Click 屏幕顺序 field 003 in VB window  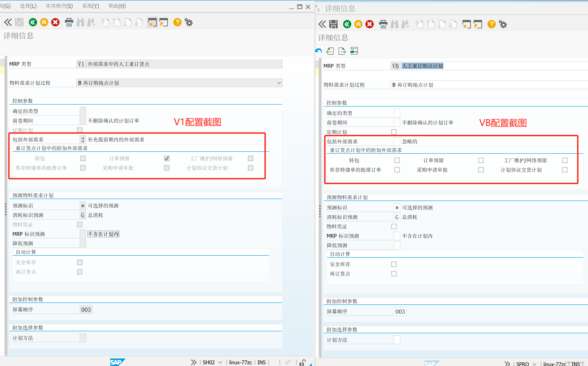point(400,311)
